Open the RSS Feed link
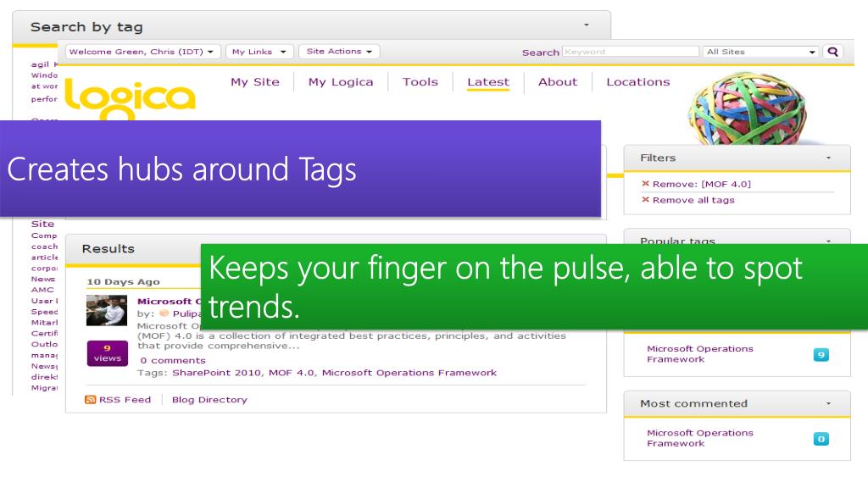This screenshot has height=488, width=868. tap(125, 400)
